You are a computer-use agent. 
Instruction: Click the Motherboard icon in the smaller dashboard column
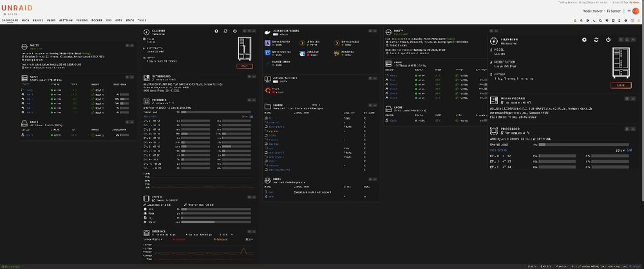[147, 77]
